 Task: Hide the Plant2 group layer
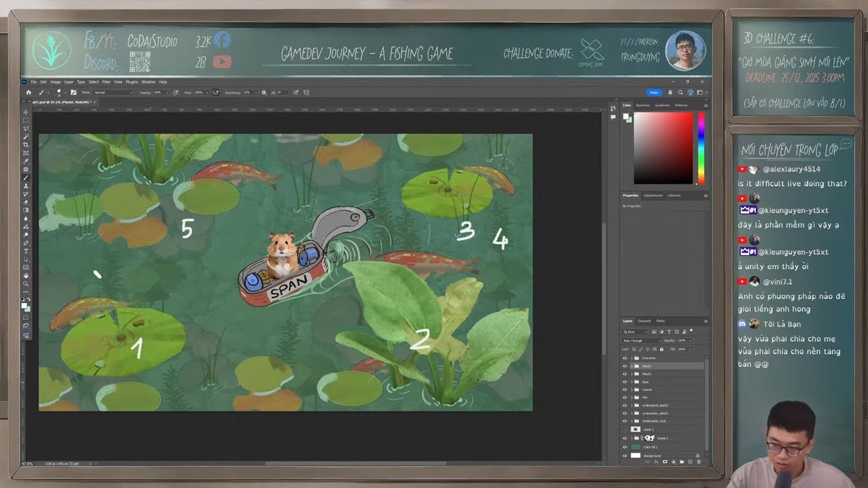(x=625, y=366)
